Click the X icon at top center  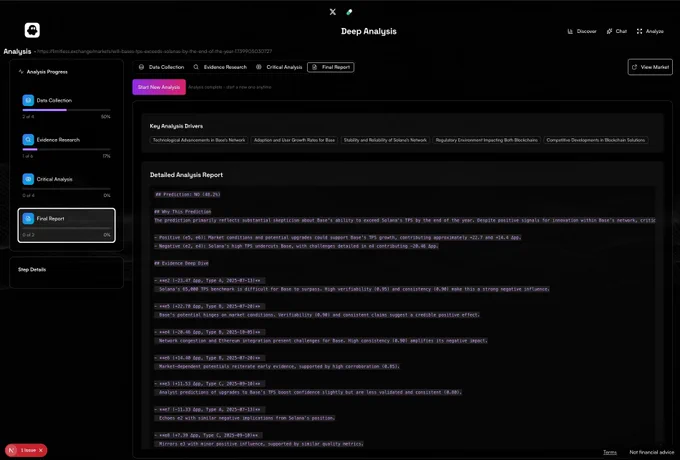pyautogui.click(x=333, y=12)
